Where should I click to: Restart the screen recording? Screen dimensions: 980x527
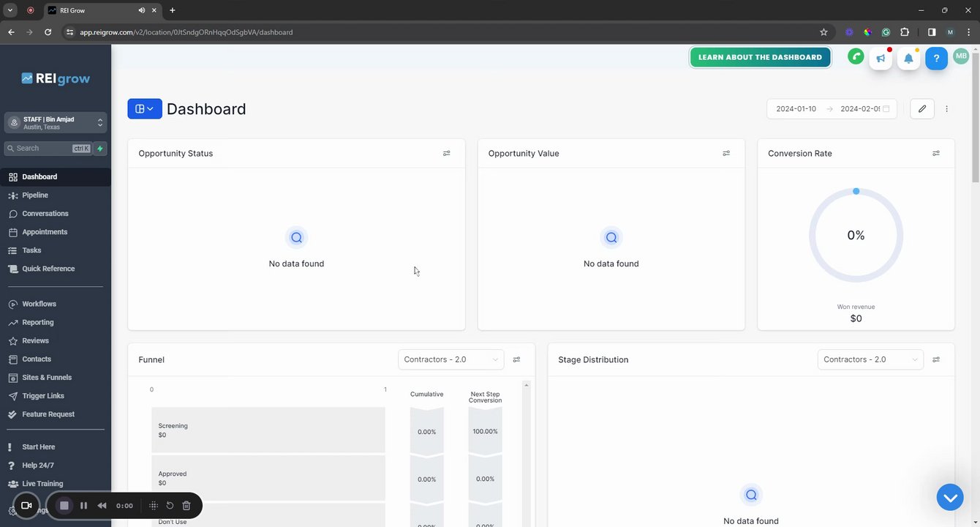tap(170, 506)
